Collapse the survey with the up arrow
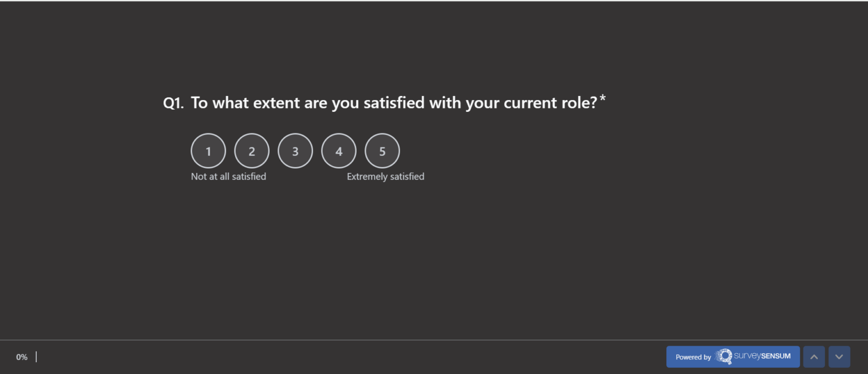Viewport: 868px width, 374px height. tap(814, 356)
